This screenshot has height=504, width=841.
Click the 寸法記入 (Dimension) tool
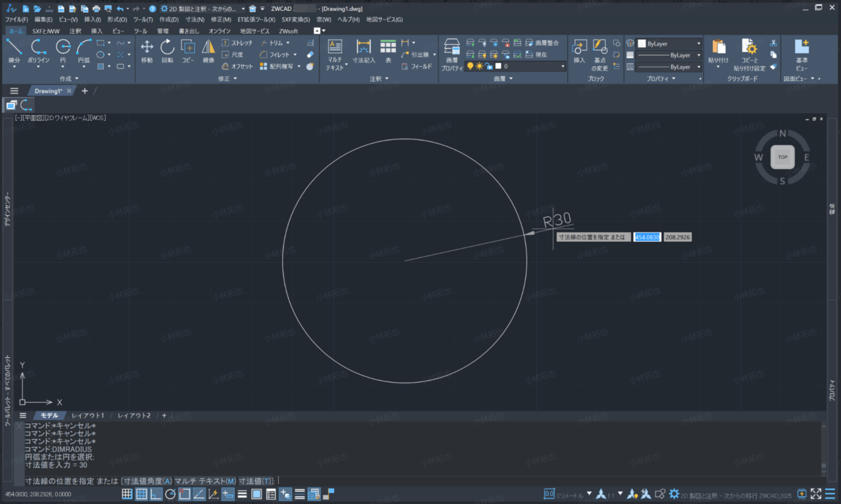pyautogui.click(x=364, y=51)
